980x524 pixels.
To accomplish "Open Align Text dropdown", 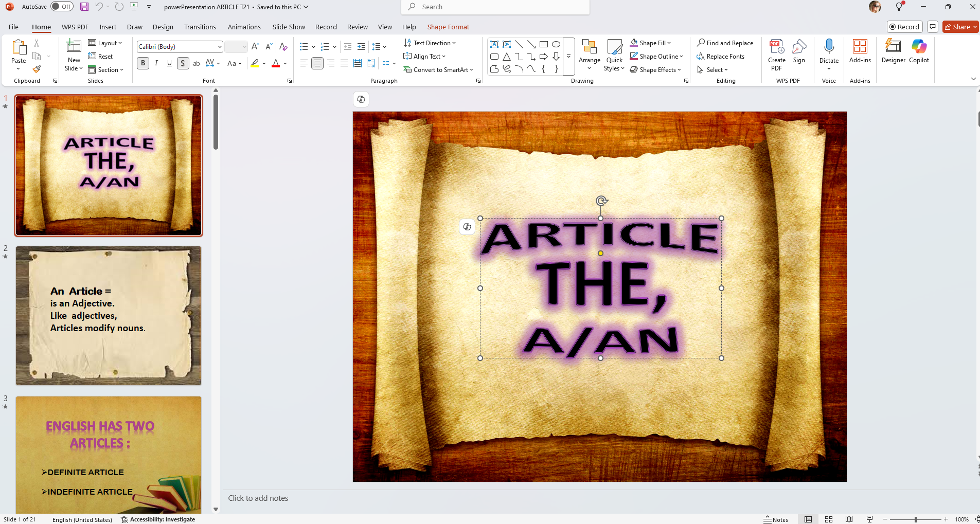I will pos(425,57).
